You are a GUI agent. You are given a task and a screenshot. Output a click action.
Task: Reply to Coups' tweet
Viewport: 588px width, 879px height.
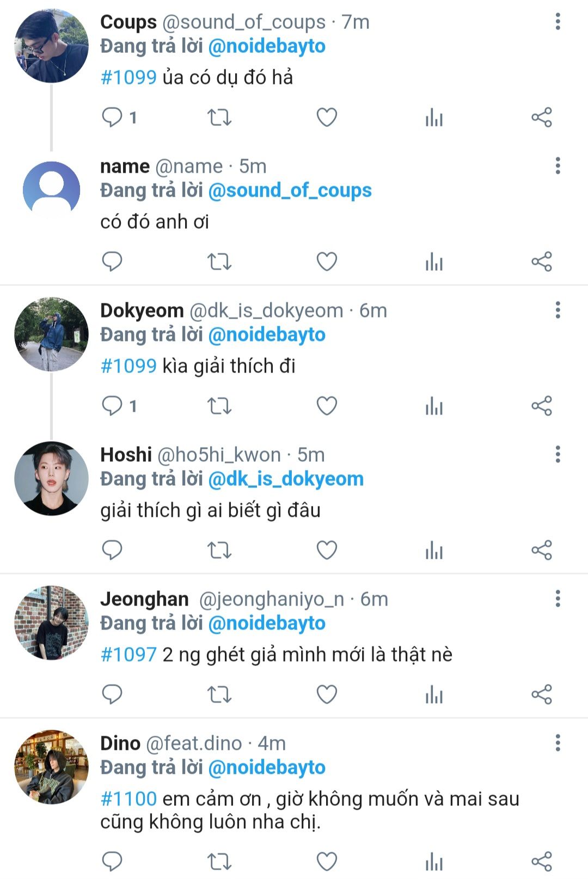pos(112,117)
